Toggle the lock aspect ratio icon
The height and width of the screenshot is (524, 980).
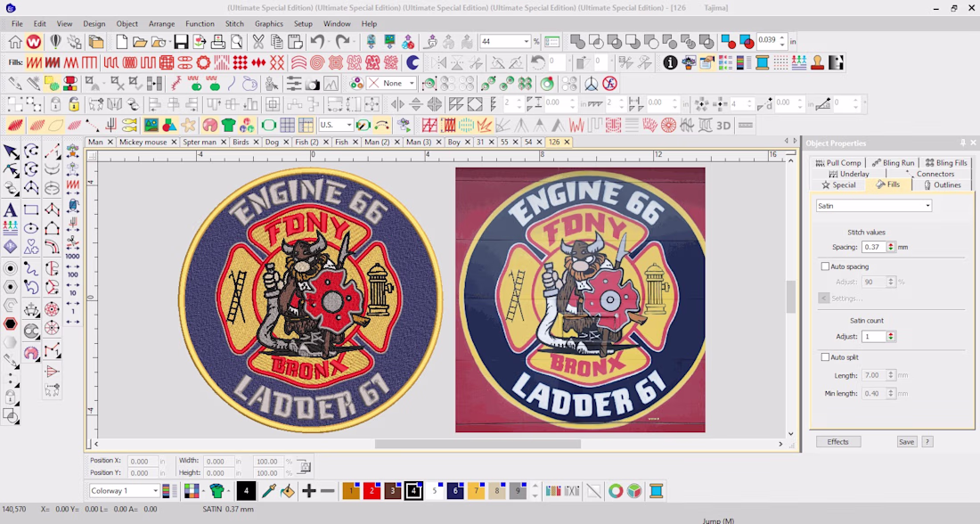click(x=305, y=466)
